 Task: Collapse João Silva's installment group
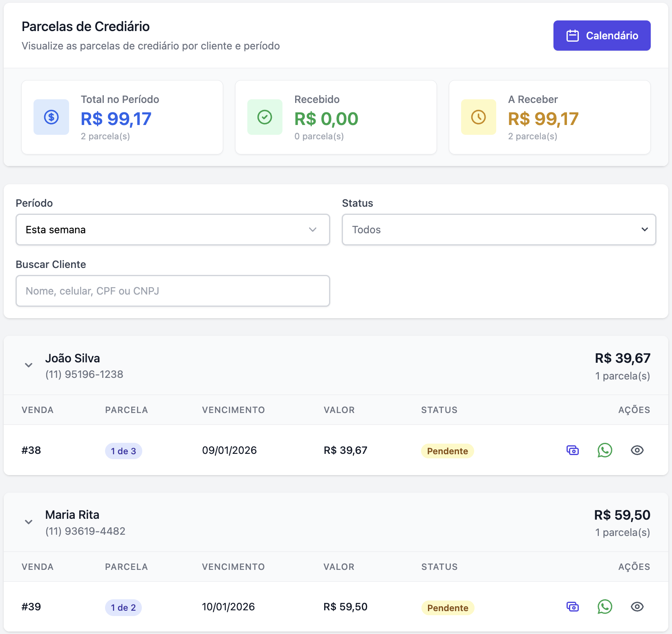pyautogui.click(x=29, y=365)
